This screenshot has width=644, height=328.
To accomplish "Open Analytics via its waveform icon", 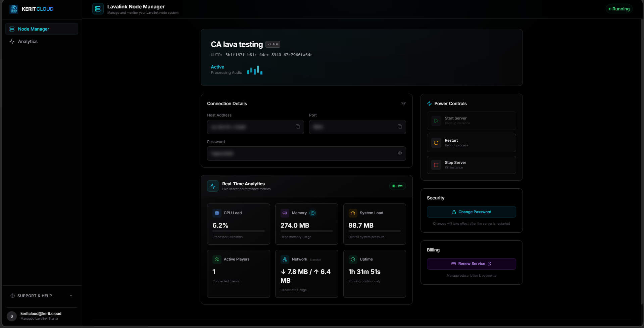I will click(x=12, y=41).
